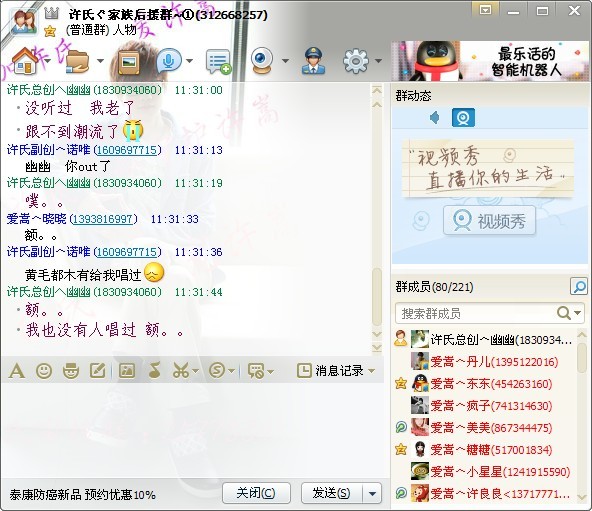Click the send image icon
Image resolution: width=592 pixels, height=511 pixels.
click(x=127, y=371)
